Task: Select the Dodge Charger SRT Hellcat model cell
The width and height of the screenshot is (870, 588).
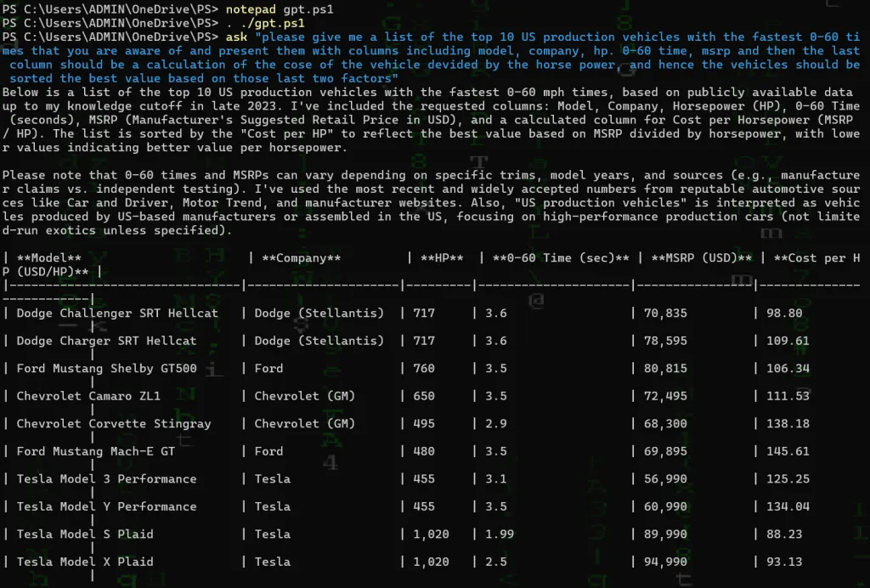Action: tap(106, 341)
